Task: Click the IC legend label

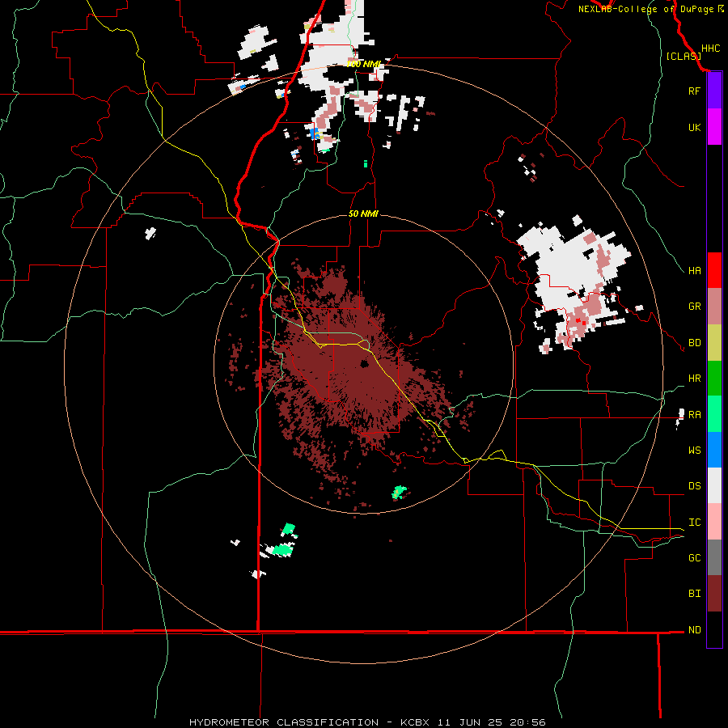Action: [694, 523]
